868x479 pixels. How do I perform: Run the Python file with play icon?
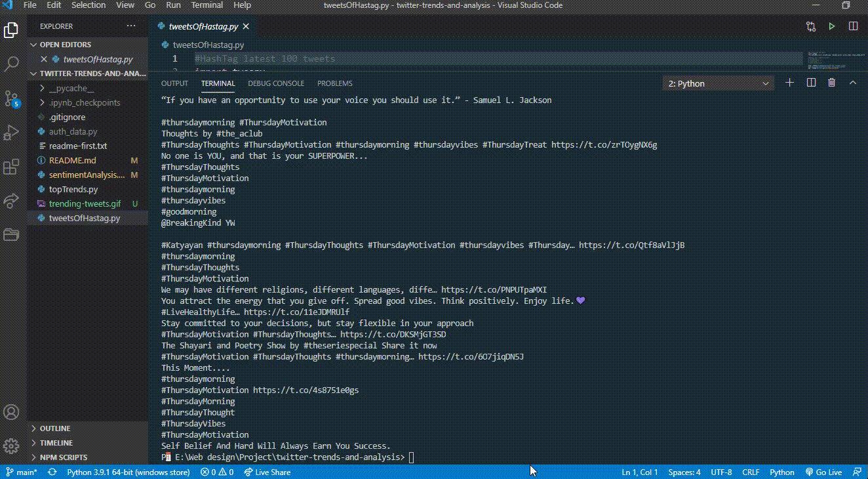[x=832, y=26]
